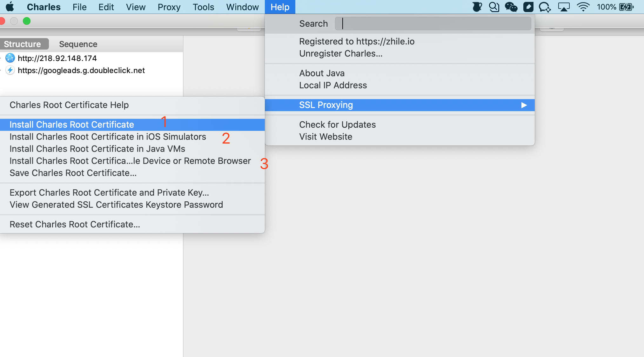Click the document search icon in menu bar

click(494, 7)
